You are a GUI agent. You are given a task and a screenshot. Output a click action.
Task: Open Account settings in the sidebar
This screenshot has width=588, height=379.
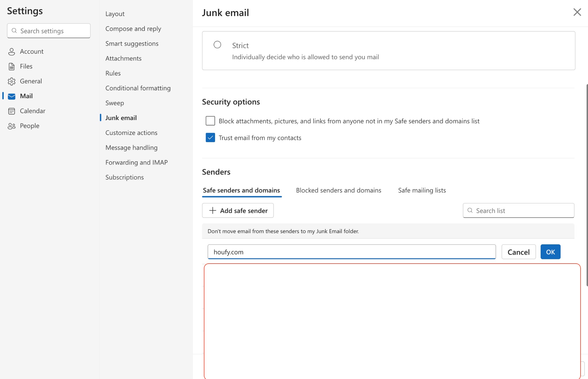pyautogui.click(x=32, y=51)
